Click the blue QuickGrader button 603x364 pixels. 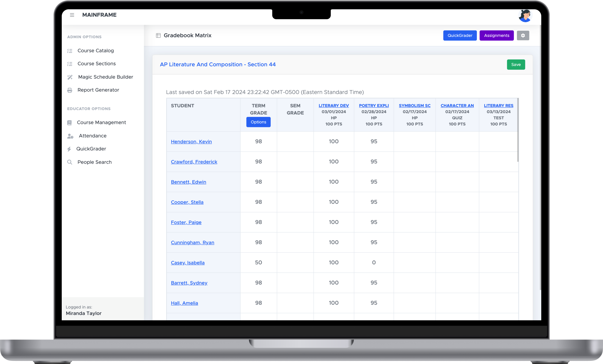coord(460,35)
